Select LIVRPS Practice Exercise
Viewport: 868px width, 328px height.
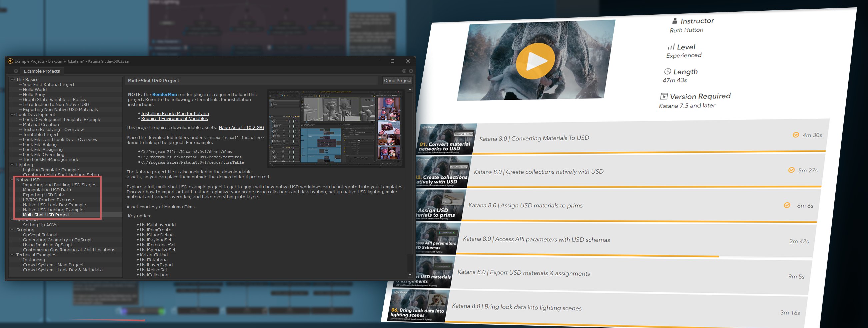coord(49,200)
